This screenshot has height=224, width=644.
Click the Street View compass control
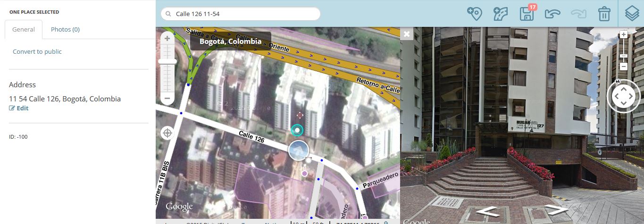coord(623,96)
